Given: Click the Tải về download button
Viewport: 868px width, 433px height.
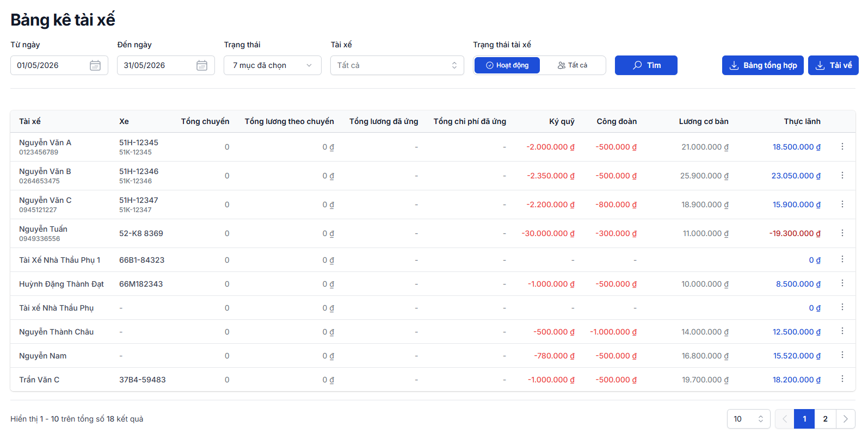Looking at the screenshot, I should pos(833,65).
